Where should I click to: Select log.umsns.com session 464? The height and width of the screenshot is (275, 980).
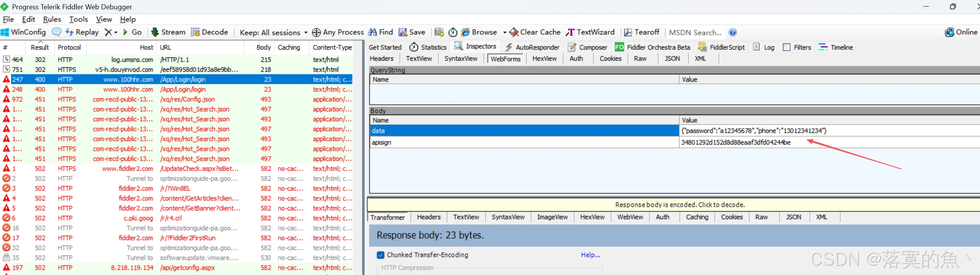[x=177, y=59]
